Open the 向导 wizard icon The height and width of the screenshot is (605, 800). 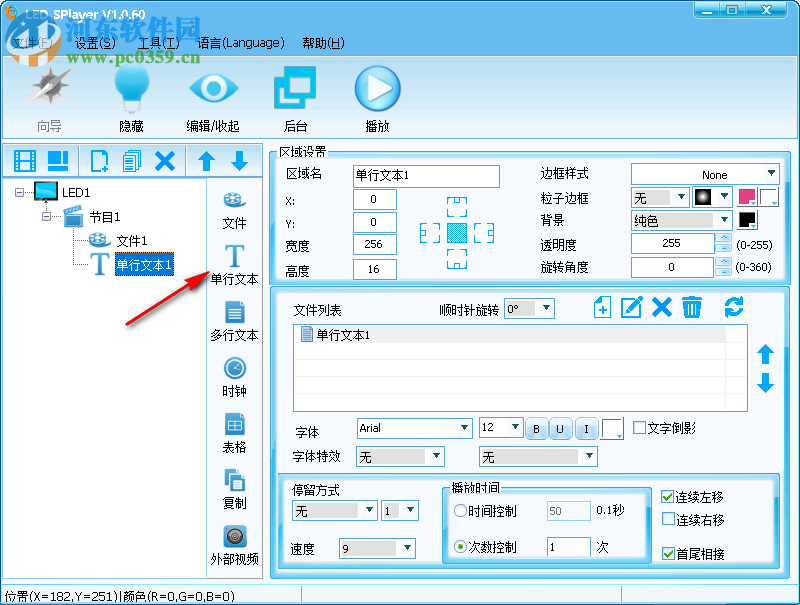[48, 89]
